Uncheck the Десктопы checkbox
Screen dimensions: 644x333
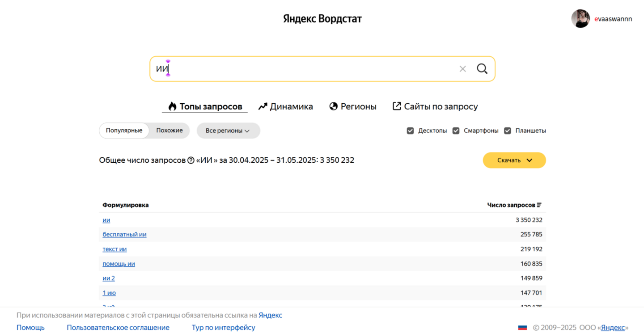pyautogui.click(x=410, y=131)
